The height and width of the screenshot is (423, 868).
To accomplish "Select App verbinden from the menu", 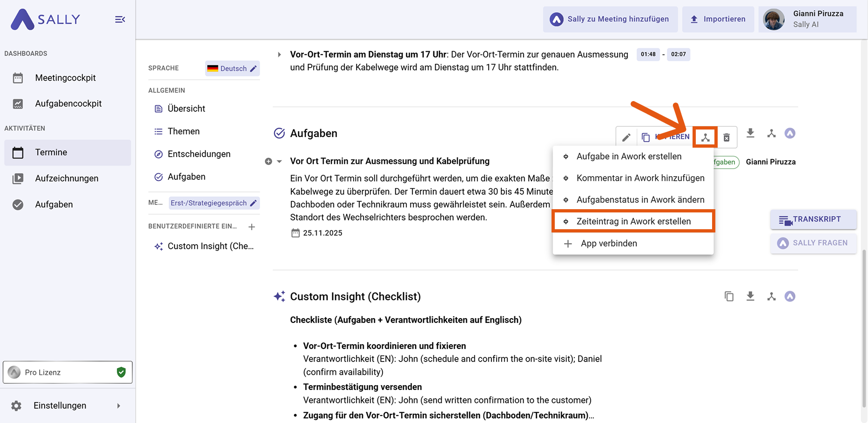I will 608,244.
